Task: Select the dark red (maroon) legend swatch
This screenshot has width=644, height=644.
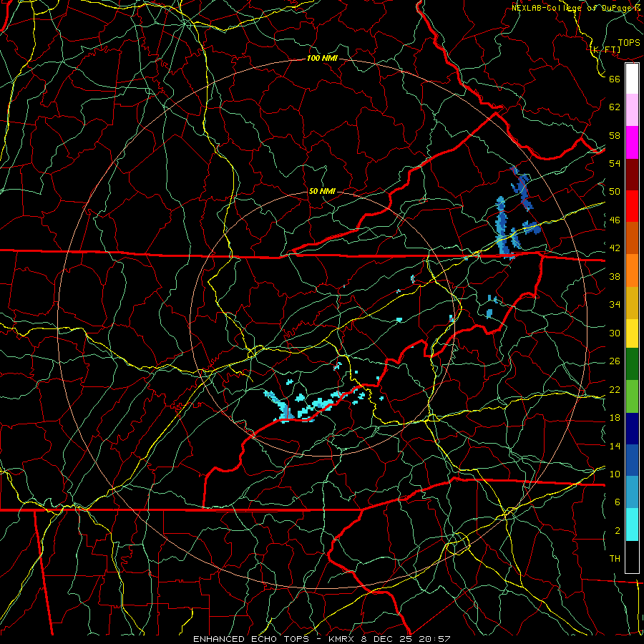Action: click(x=632, y=175)
